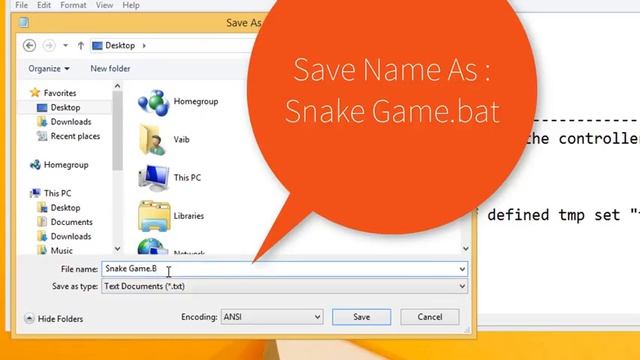
Task: Open Recent places in Favorites
Action: pos(75,136)
